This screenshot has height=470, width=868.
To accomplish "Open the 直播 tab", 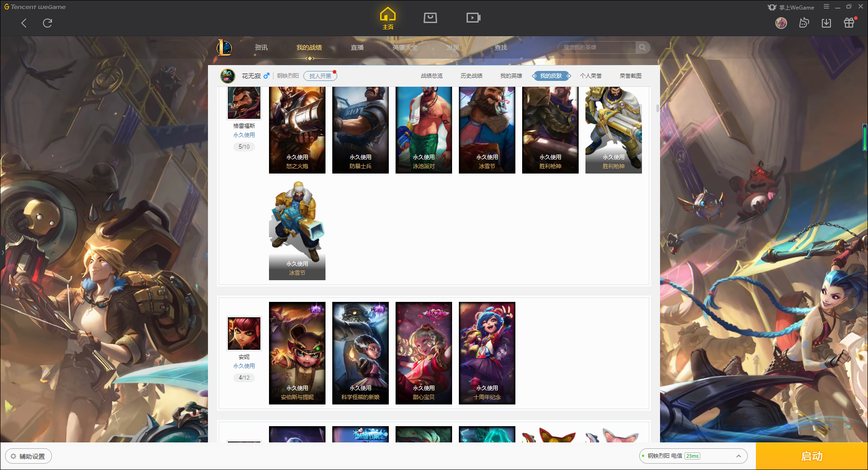I will [357, 47].
